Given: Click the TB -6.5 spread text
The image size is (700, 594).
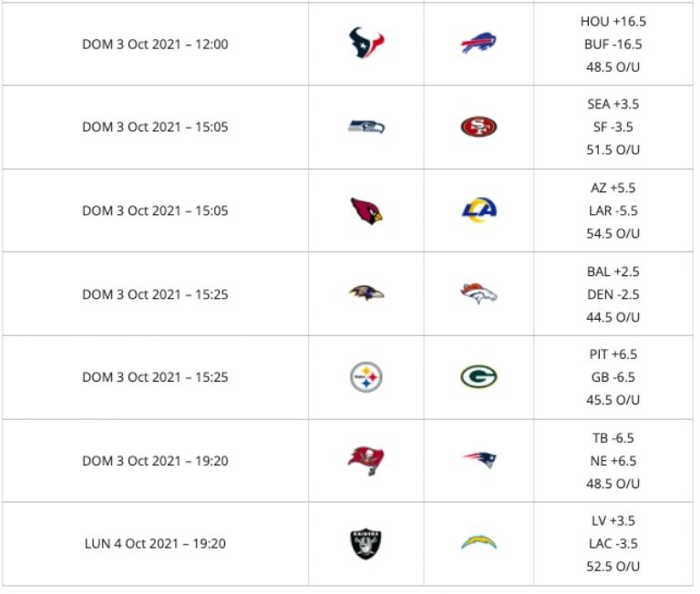Looking at the screenshot, I should [x=612, y=438].
